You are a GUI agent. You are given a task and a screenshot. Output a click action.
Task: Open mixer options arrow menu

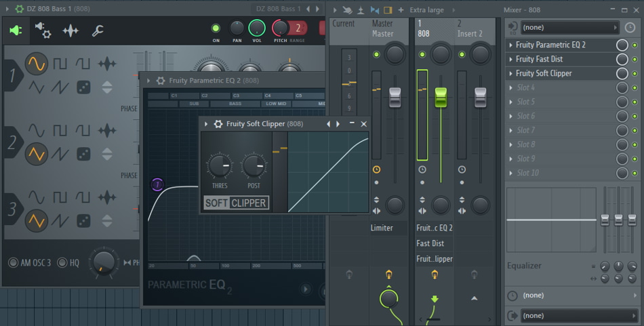[x=335, y=10]
